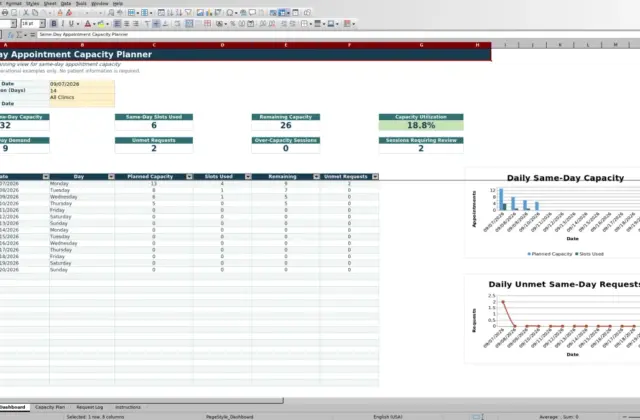This screenshot has height=420, width=640.
Task: Switch to the Instructions sheet tab
Action: 128,407
